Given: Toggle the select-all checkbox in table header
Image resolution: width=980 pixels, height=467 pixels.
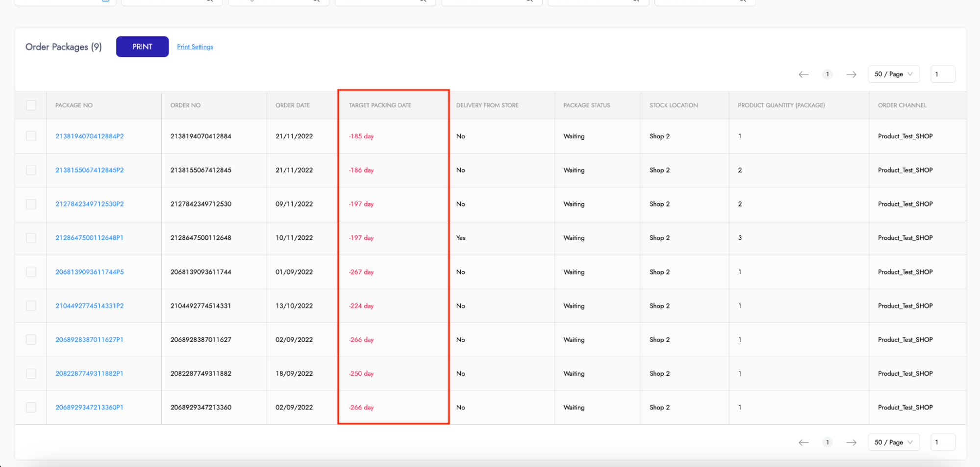Looking at the screenshot, I should [x=31, y=105].
